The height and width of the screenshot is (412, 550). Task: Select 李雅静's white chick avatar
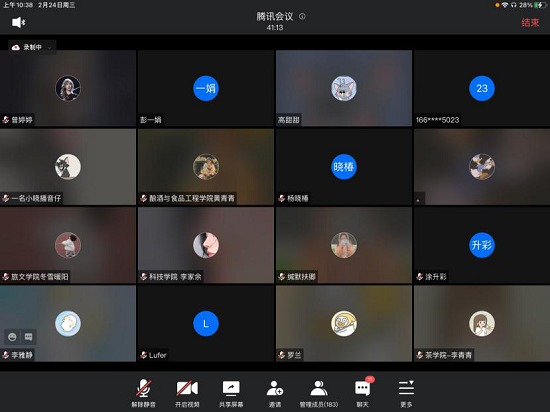click(x=68, y=324)
